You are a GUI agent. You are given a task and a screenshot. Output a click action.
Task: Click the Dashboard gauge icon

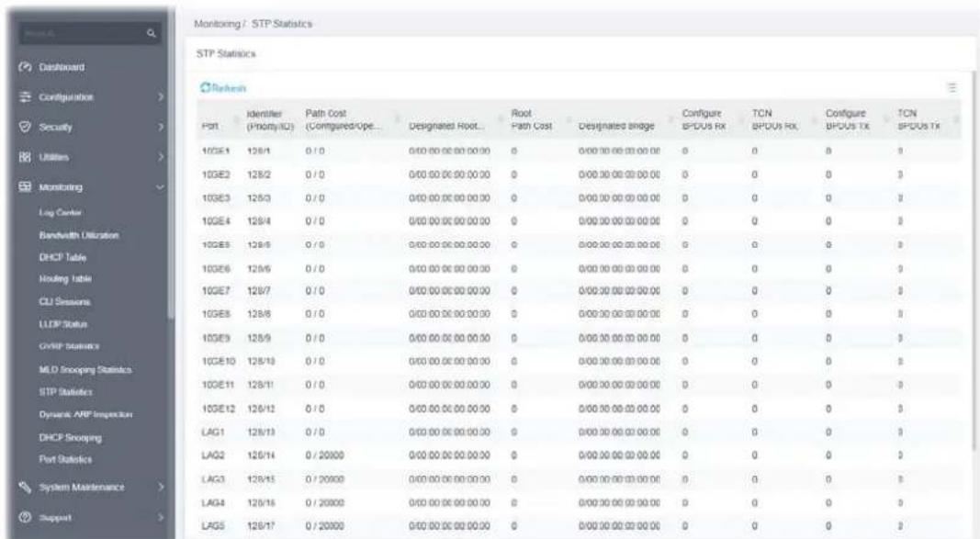[x=25, y=67]
